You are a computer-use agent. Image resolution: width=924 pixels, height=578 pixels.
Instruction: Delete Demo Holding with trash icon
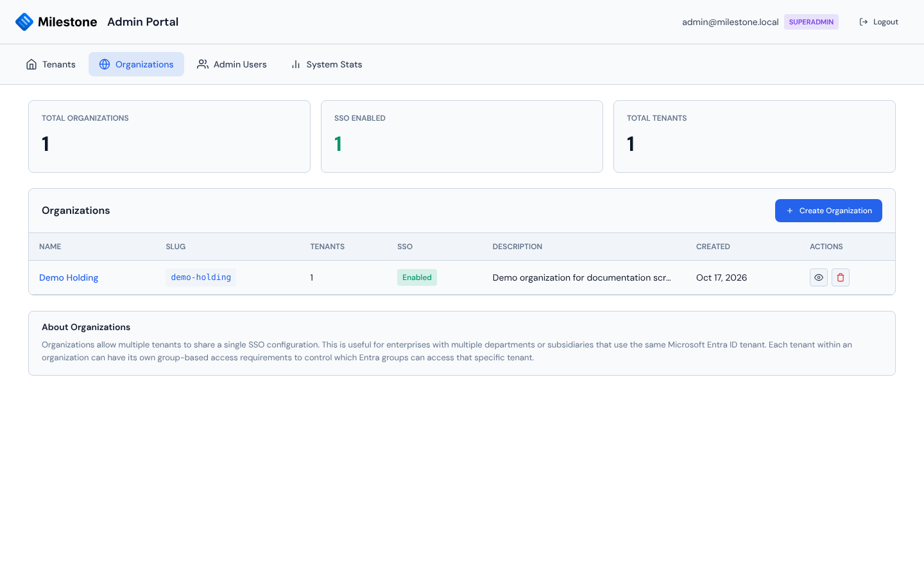tap(841, 277)
